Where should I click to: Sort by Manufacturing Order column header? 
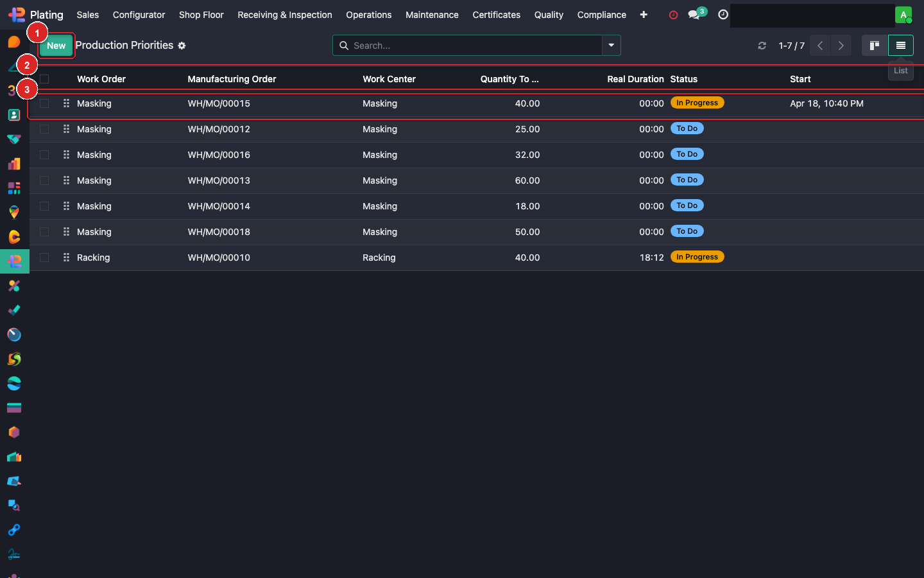pyautogui.click(x=232, y=79)
